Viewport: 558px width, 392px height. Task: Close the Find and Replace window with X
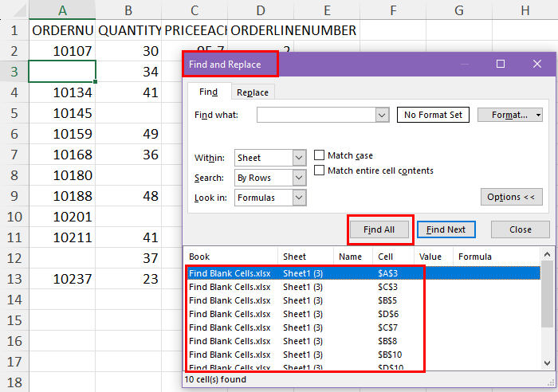click(537, 64)
